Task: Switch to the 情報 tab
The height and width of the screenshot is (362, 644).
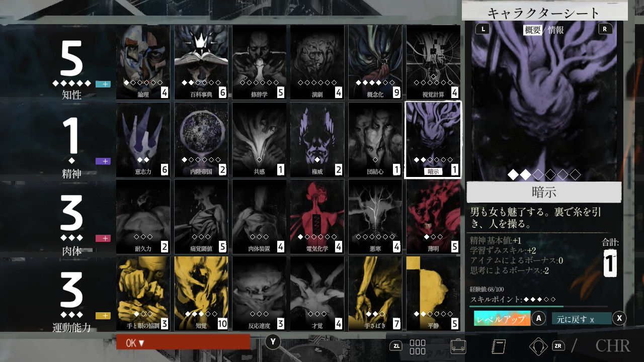Action: point(556,30)
